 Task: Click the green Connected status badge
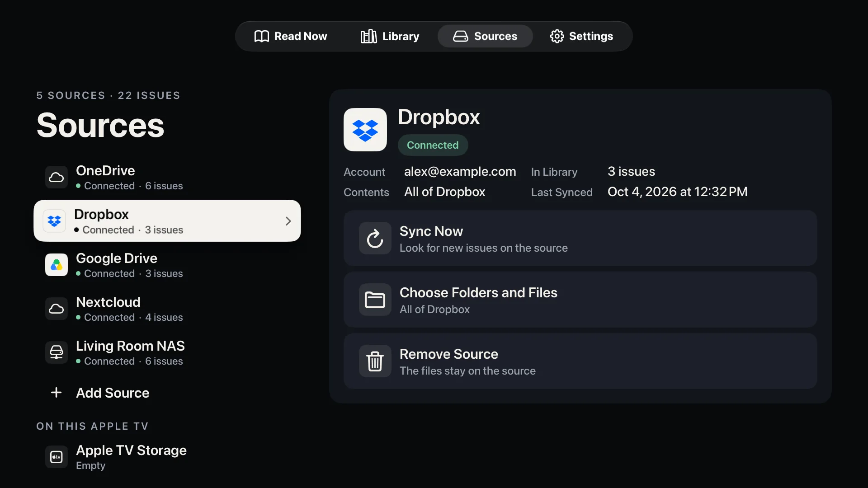tap(433, 145)
